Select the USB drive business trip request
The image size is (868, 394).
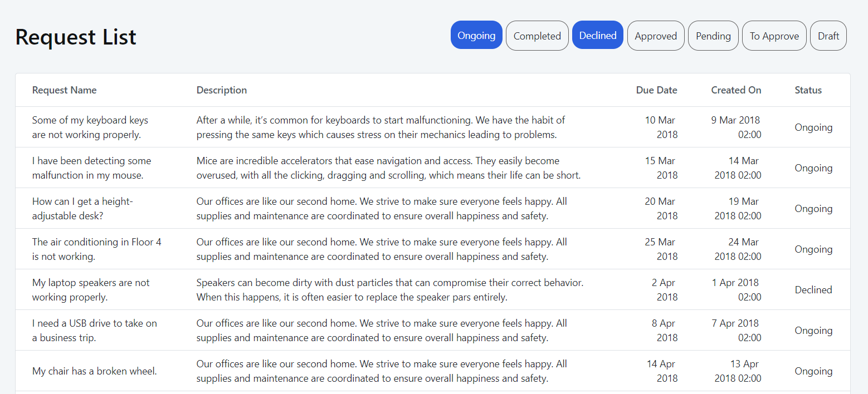(x=94, y=331)
